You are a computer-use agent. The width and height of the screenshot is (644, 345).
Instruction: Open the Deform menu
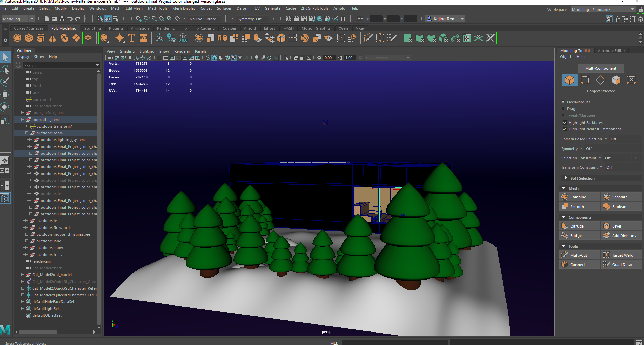coord(243,8)
